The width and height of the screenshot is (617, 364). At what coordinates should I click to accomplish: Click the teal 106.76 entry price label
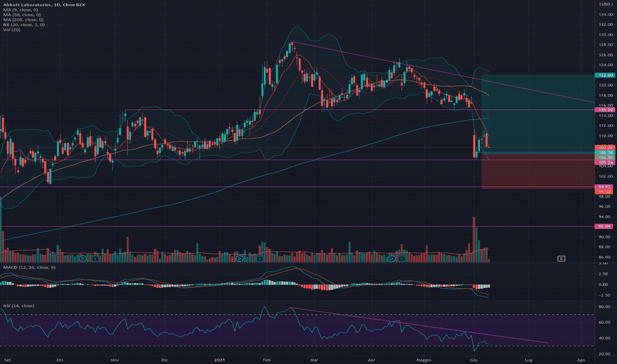[x=605, y=152]
